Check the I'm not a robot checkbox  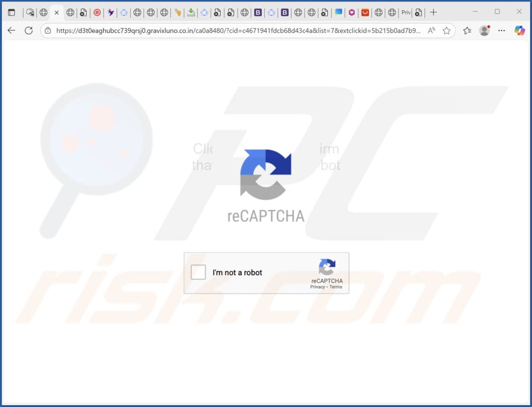pos(198,272)
